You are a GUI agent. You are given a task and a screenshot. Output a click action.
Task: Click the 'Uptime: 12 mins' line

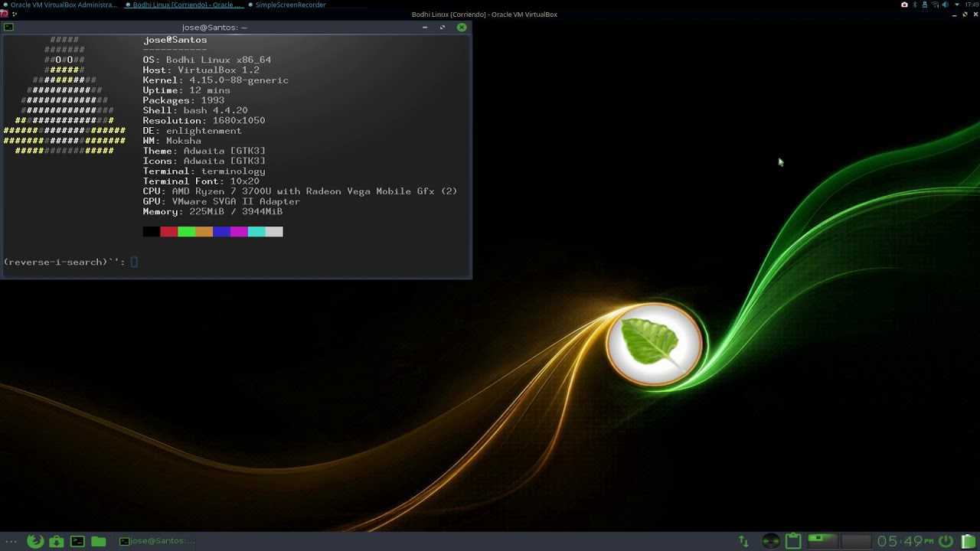(187, 90)
